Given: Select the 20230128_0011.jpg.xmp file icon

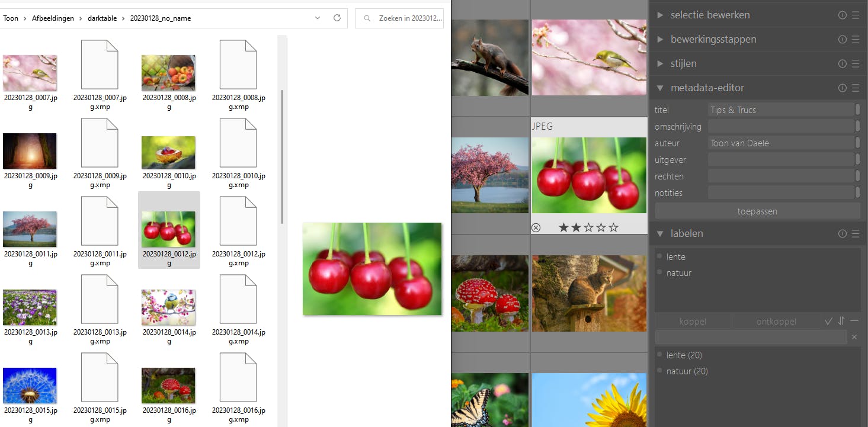Looking at the screenshot, I should pyautogui.click(x=100, y=221).
